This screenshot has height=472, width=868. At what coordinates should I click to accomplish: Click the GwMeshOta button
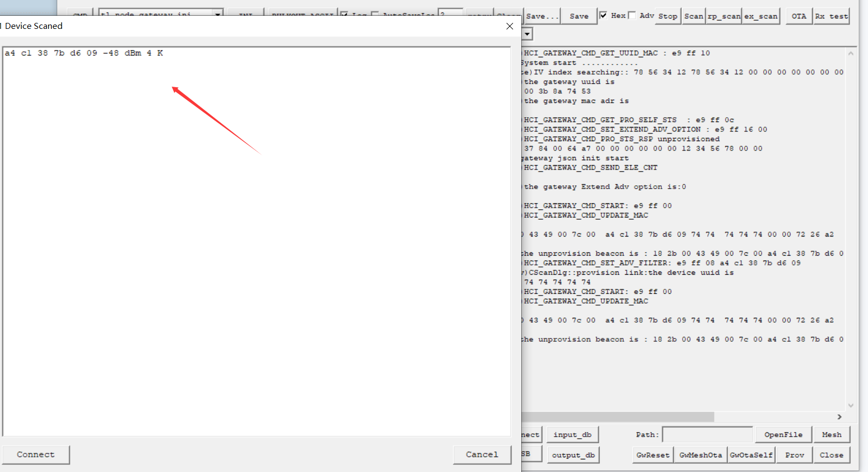pos(701,455)
